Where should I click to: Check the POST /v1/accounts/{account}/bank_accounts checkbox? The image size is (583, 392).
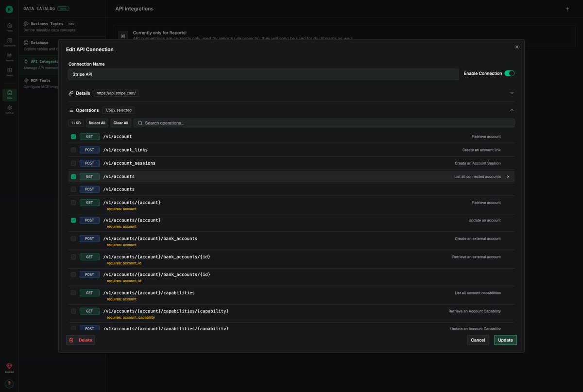click(x=73, y=239)
